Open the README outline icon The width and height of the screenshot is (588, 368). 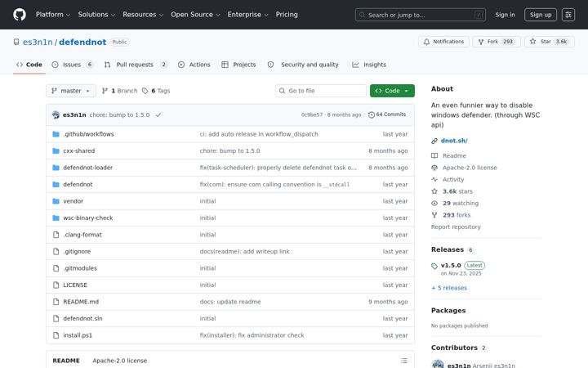click(x=404, y=361)
